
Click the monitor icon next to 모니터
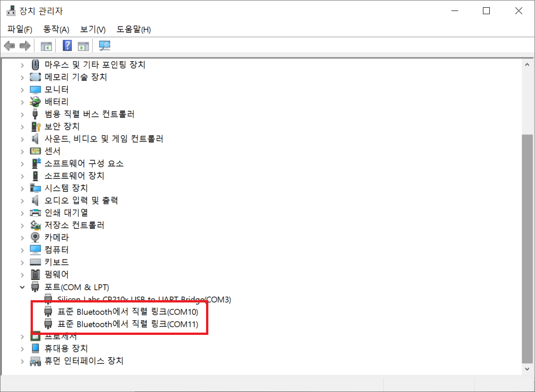click(x=35, y=90)
